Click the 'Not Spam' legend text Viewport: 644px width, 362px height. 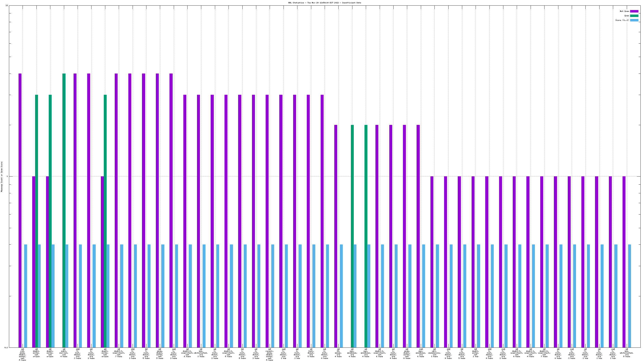click(x=624, y=11)
